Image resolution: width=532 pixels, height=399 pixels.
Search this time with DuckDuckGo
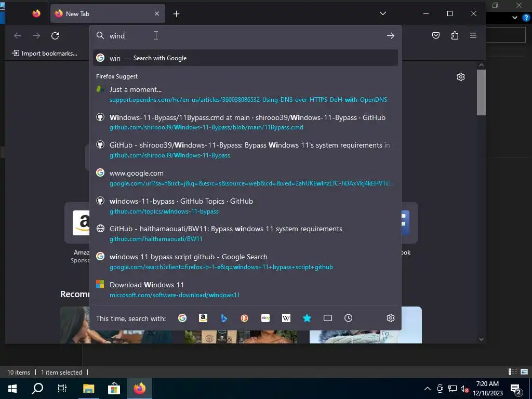[245, 318]
